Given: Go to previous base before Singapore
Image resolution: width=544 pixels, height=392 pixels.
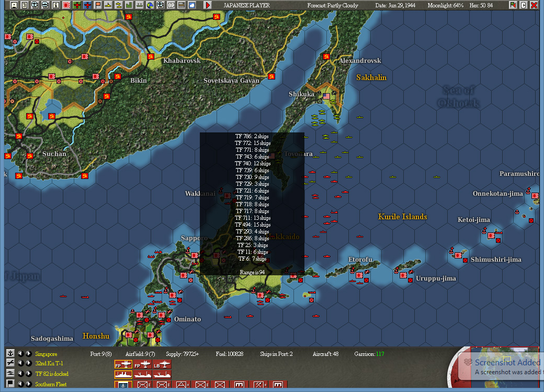Looking at the screenshot, I should click(x=21, y=353).
